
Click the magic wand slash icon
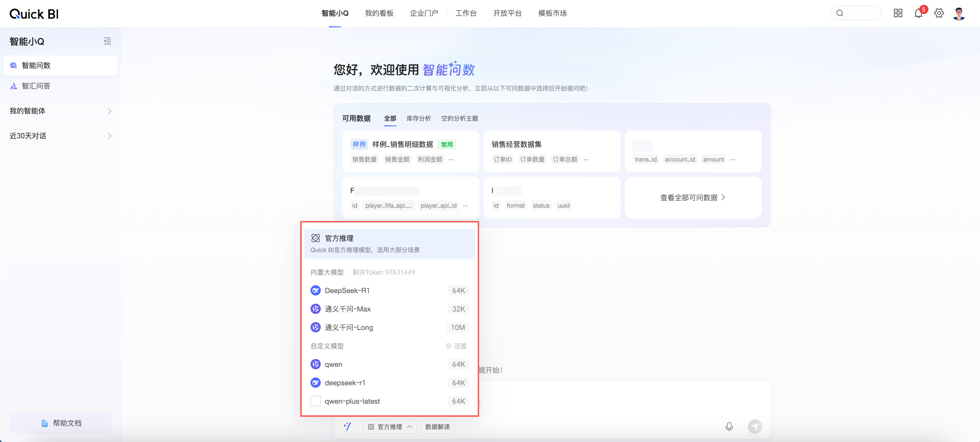[x=347, y=427]
